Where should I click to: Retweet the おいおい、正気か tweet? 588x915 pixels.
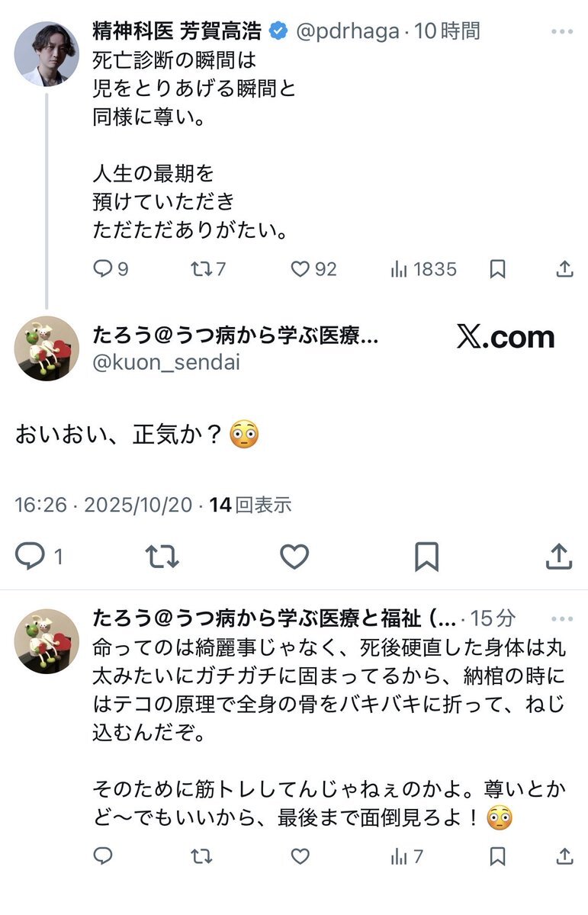pyautogui.click(x=162, y=557)
